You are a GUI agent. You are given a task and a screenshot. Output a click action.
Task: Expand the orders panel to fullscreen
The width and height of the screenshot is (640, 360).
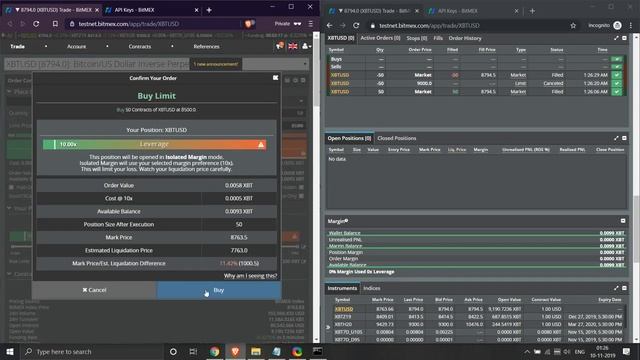point(616,38)
